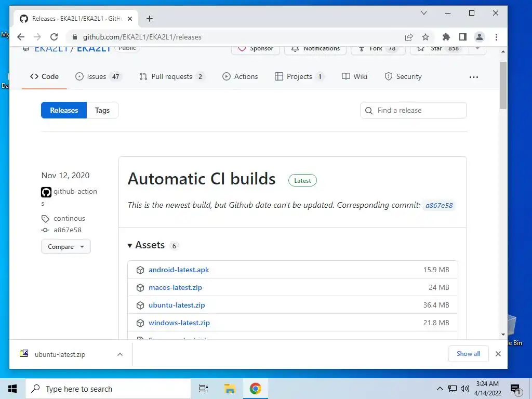Open the Issues tab
The height and width of the screenshot is (399, 532).
98,76
